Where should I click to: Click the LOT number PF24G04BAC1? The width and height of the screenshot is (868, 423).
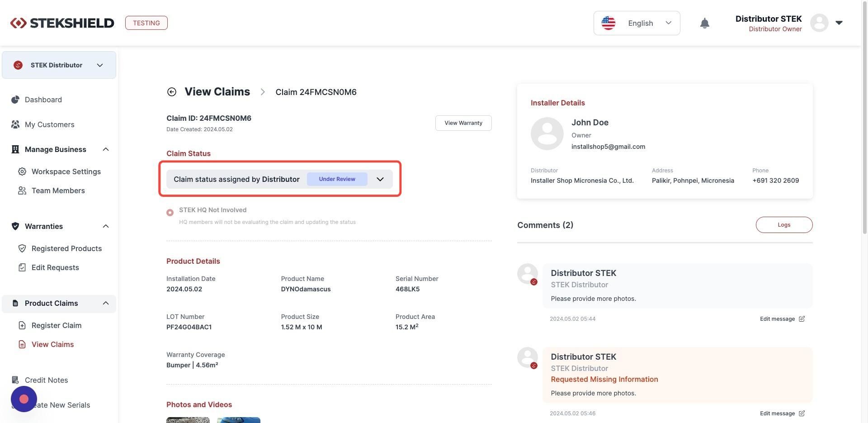[x=189, y=327]
